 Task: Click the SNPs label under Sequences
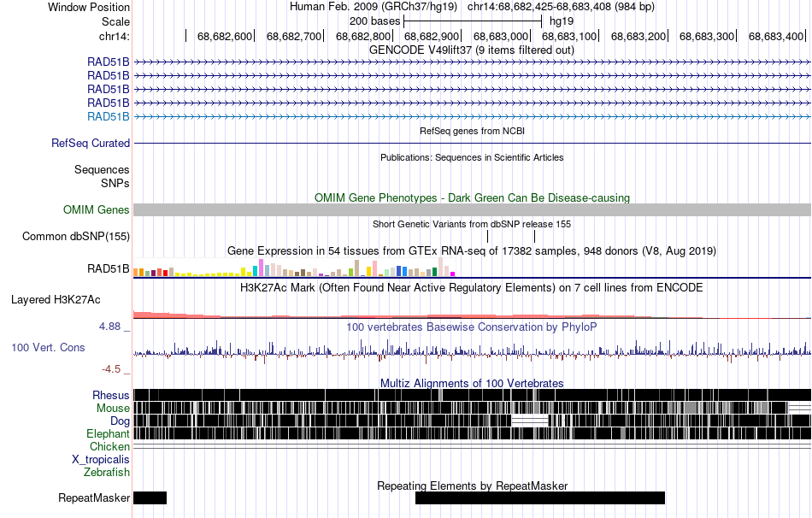(x=115, y=183)
